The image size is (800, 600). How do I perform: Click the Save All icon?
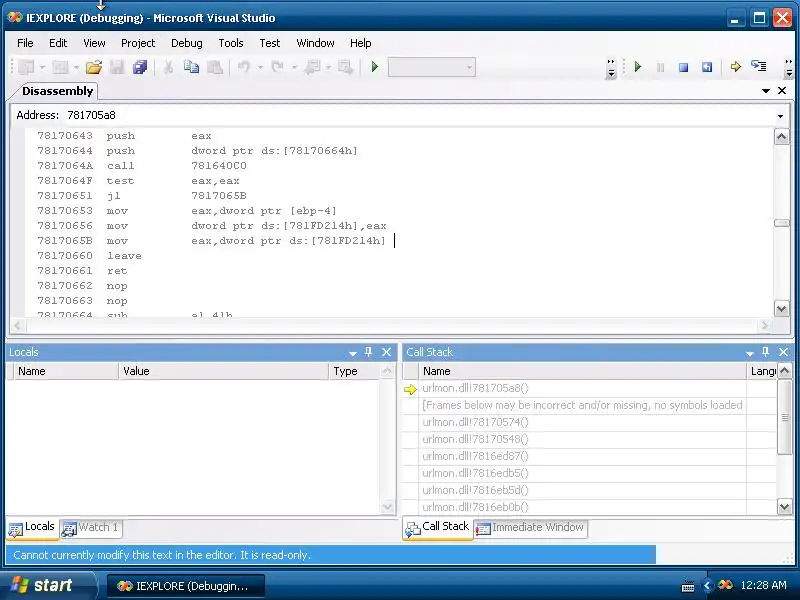click(x=140, y=67)
